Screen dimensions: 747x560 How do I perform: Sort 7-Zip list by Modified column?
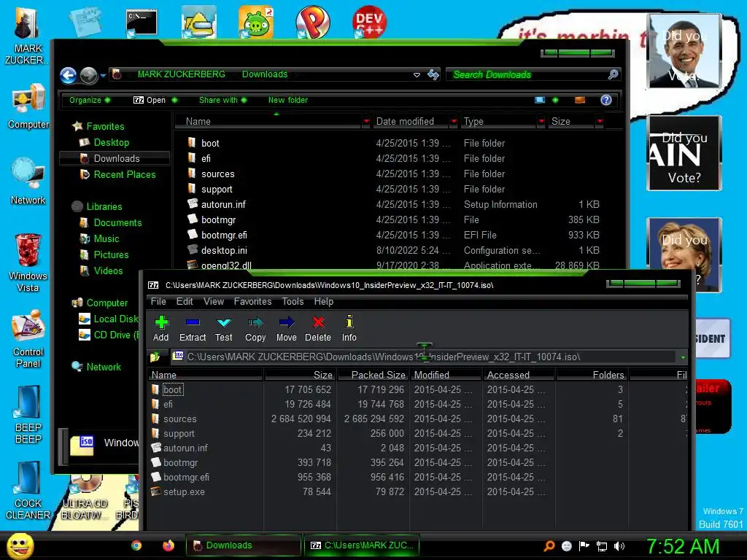pyautogui.click(x=446, y=375)
